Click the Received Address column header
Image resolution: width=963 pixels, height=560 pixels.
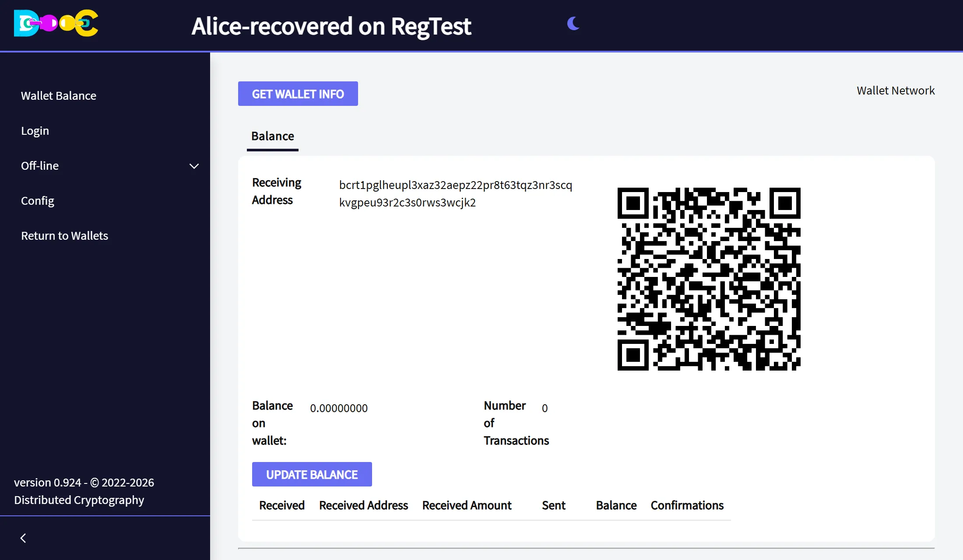[x=363, y=505]
